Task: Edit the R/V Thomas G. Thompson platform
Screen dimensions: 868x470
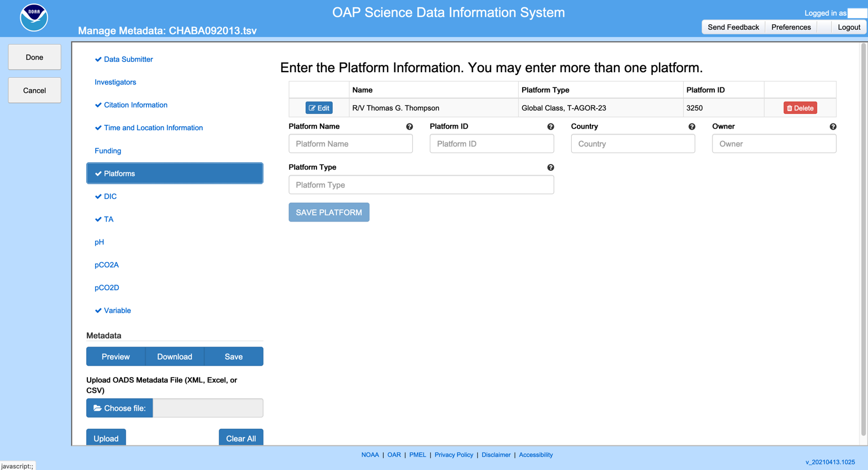Action: tap(319, 108)
